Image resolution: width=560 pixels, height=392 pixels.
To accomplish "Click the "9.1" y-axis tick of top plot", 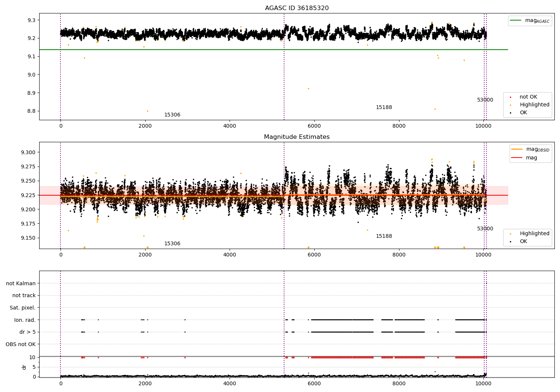I will pyautogui.click(x=31, y=57).
